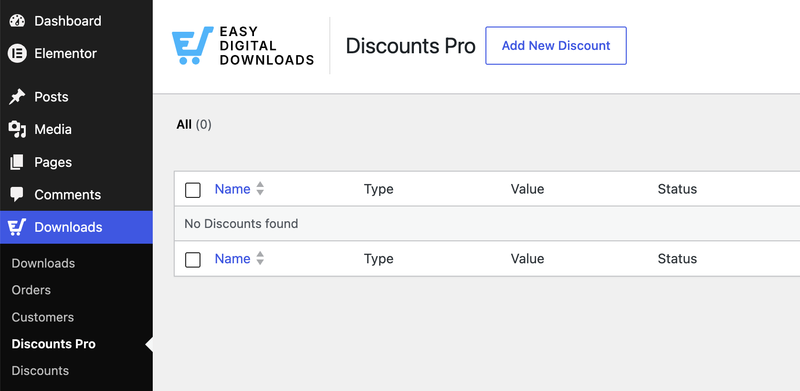Click the Posts pushpin icon

tap(17, 97)
